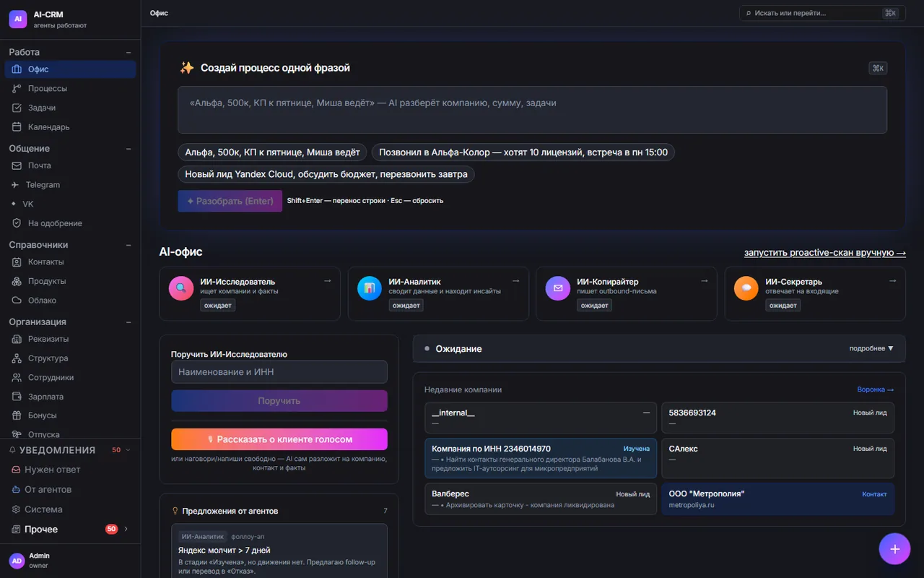Screen dimensions: 924x578
Task: Go to Календарь in the sidebar
Action: point(70,127)
